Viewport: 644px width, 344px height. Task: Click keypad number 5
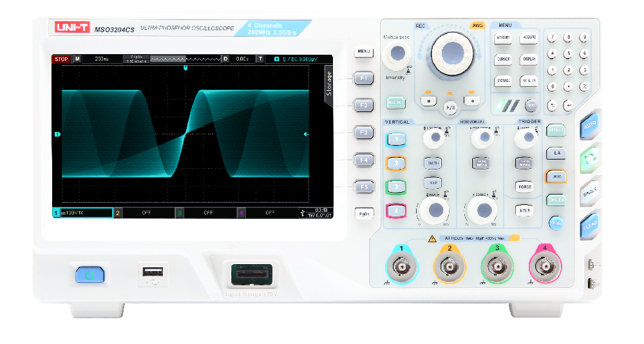coord(568,54)
